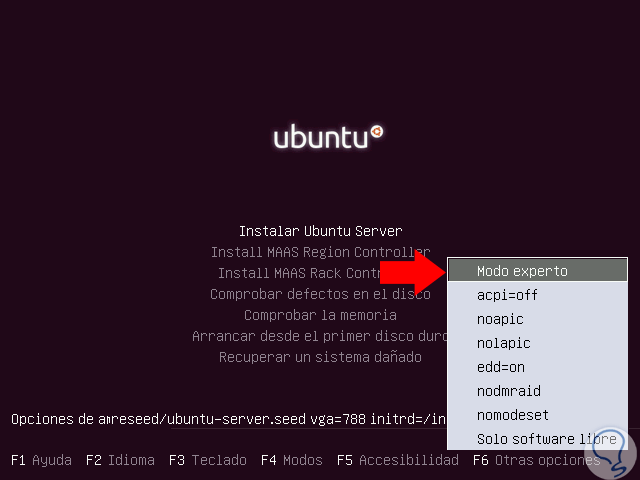Click the boot options command line field
This screenshot has height=480, width=640.
(228, 416)
